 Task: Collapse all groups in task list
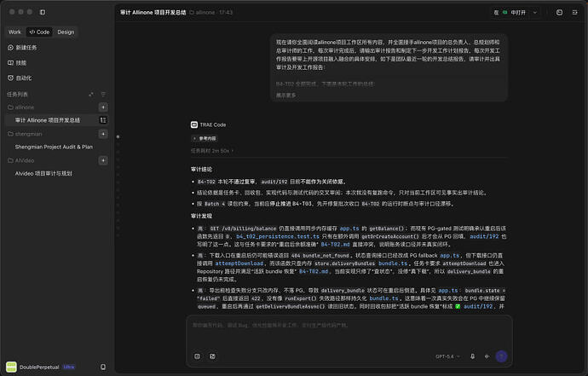coord(91,94)
